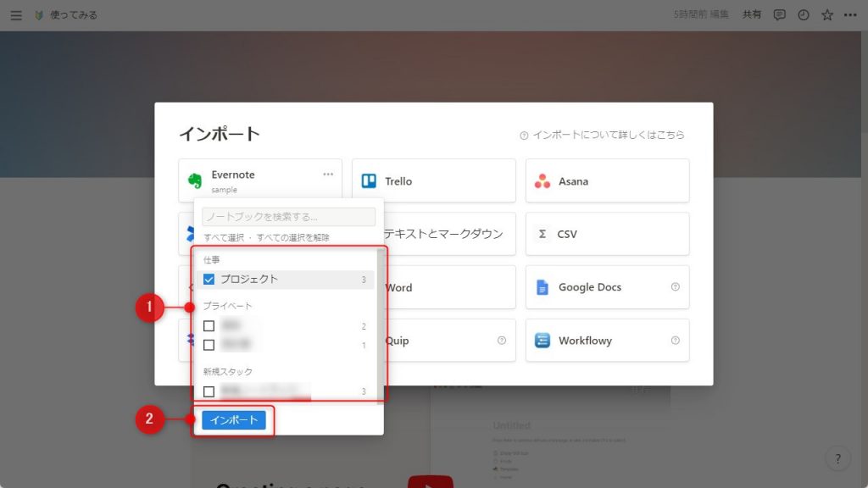The width and height of the screenshot is (868, 488).
Task: Select the Google Docs import option
Action: pyautogui.click(x=607, y=287)
